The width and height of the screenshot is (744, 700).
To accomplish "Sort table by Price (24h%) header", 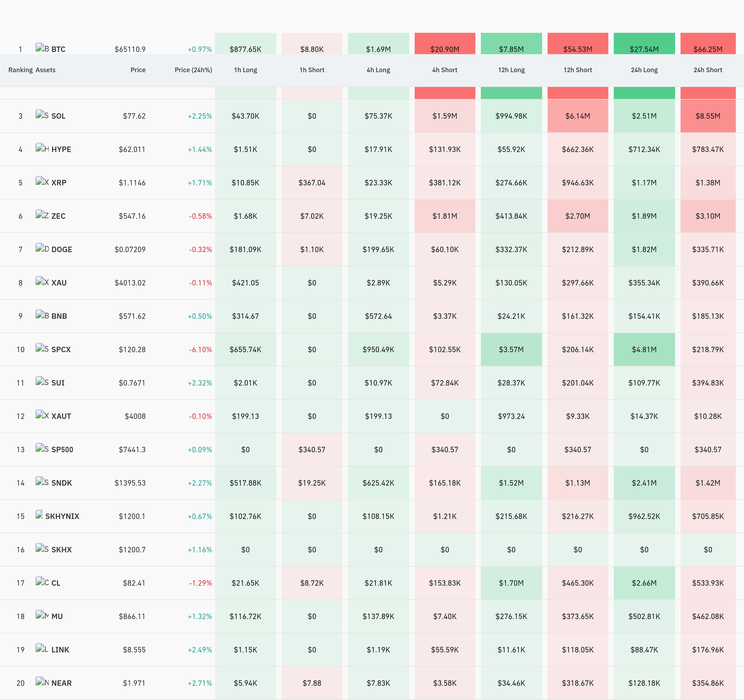I will click(193, 70).
